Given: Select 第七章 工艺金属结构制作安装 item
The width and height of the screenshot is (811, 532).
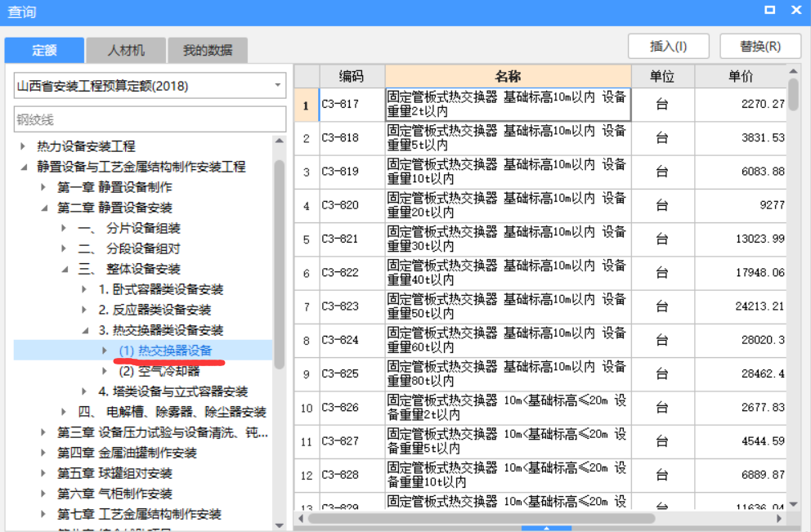Looking at the screenshot, I should [x=139, y=514].
